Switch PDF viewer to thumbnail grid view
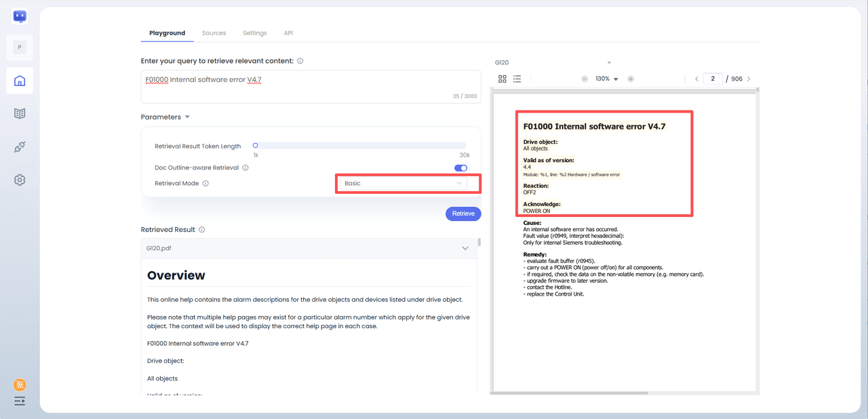This screenshot has height=419, width=868. (502, 79)
